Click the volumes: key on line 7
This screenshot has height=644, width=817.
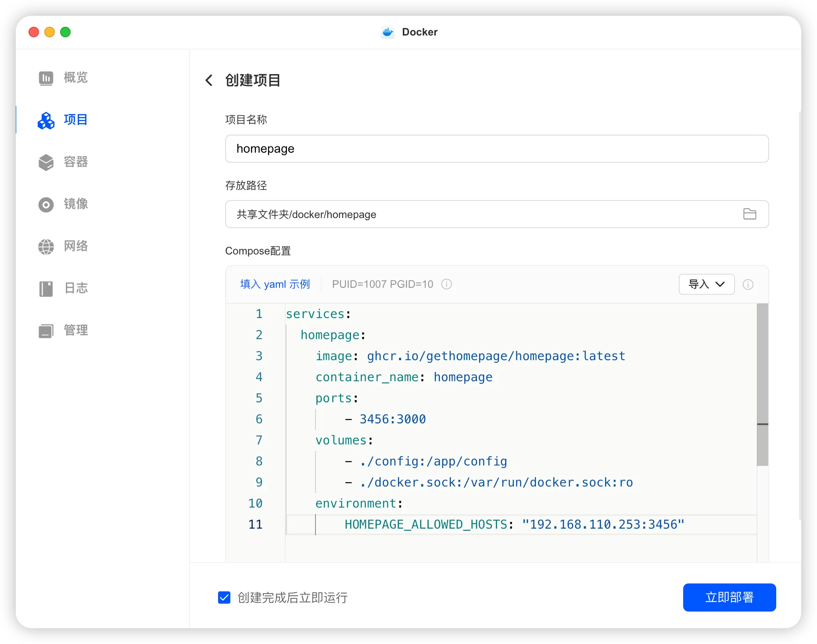(x=344, y=440)
